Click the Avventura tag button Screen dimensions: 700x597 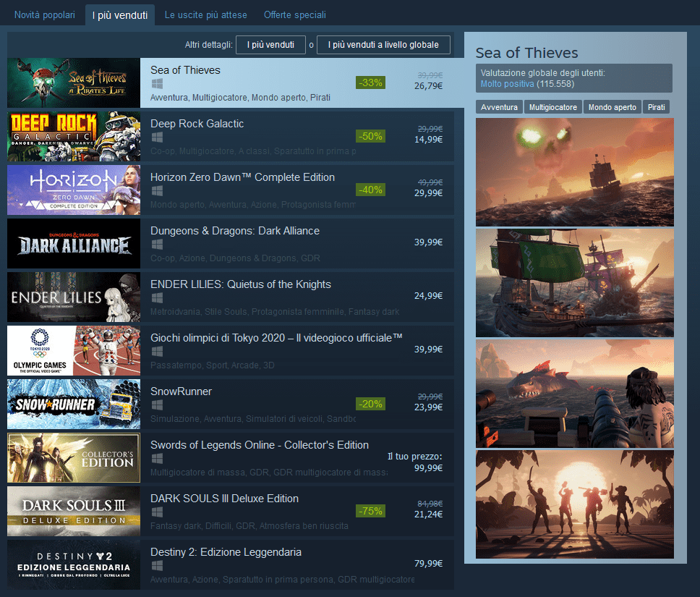(499, 107)
